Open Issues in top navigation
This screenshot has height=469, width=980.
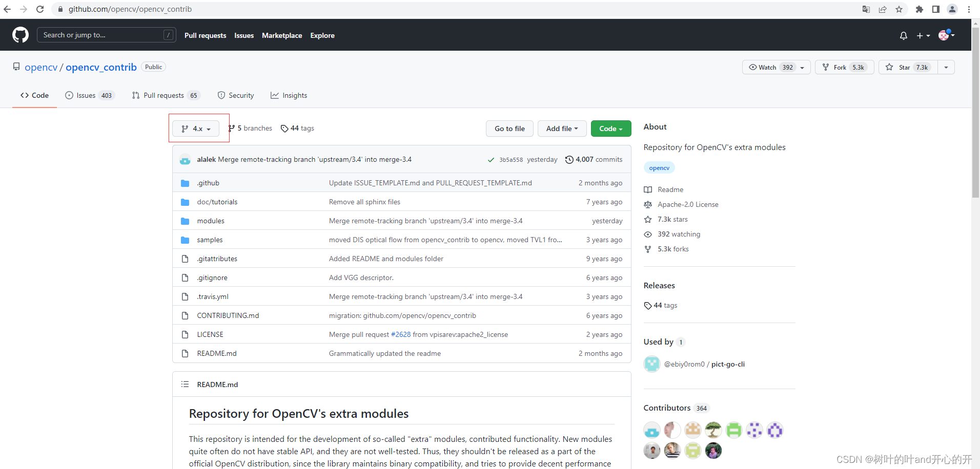point(244,35)
